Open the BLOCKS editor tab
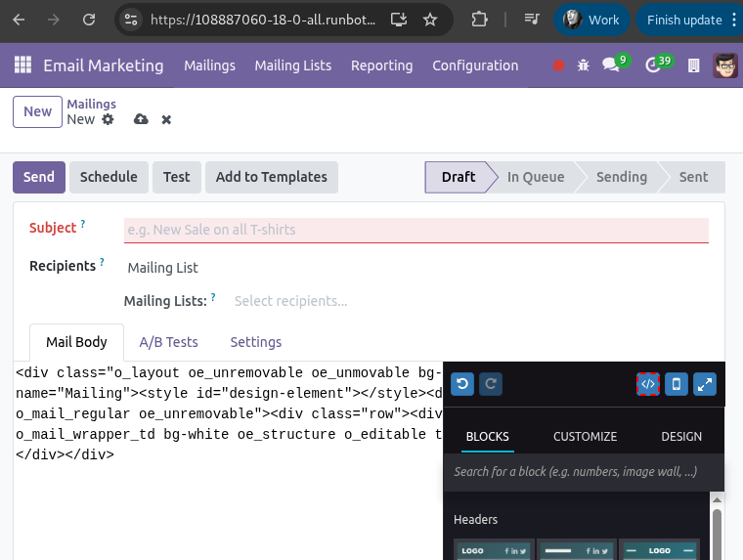The width and height of the screenshot is (743, 560). [x=487, y=436]
